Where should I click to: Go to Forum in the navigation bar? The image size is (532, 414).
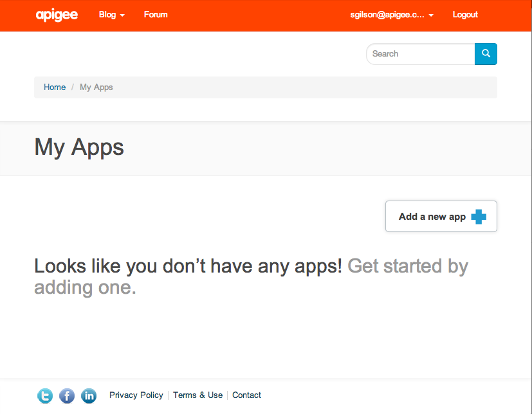pyautogui.click(x=156, y=15)
